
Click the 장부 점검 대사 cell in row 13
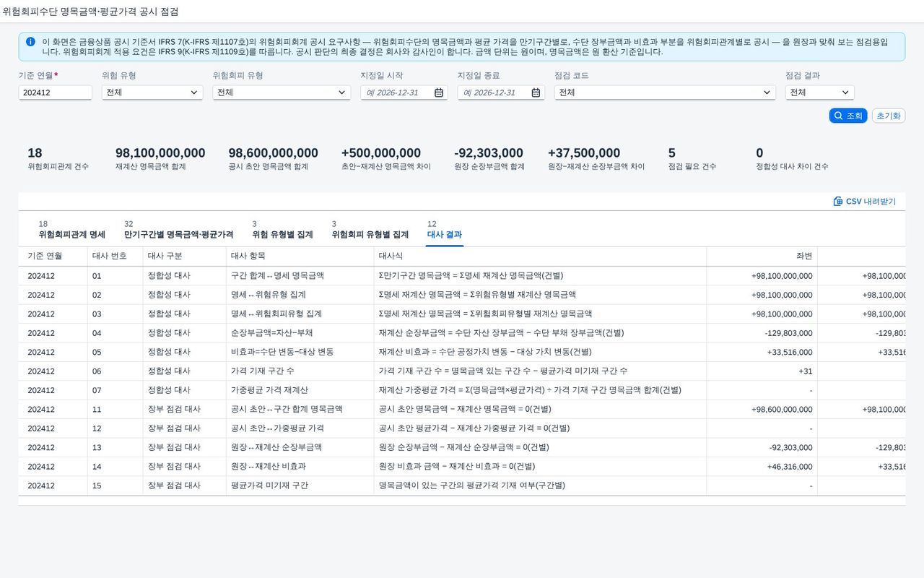pos(184,448)
